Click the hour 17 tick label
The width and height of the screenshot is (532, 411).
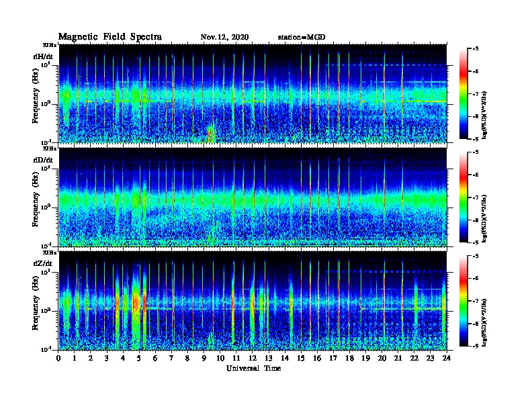tap(333, 359)
